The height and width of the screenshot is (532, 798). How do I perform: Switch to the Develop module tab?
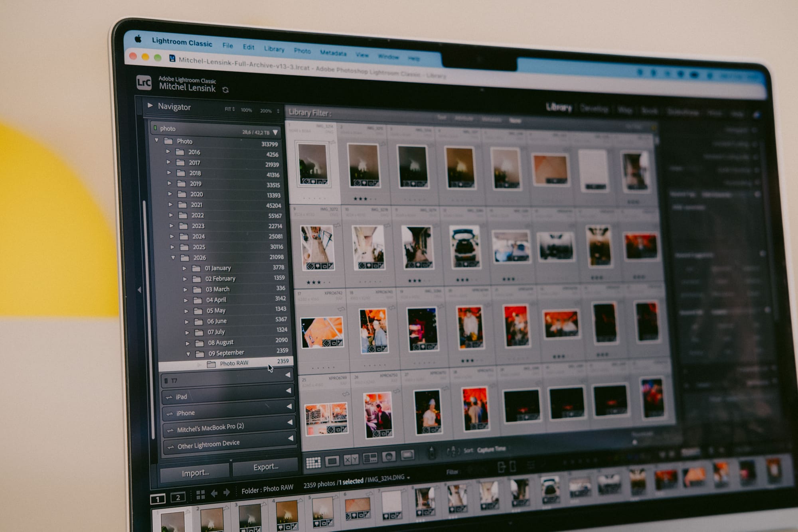(594, 108)
